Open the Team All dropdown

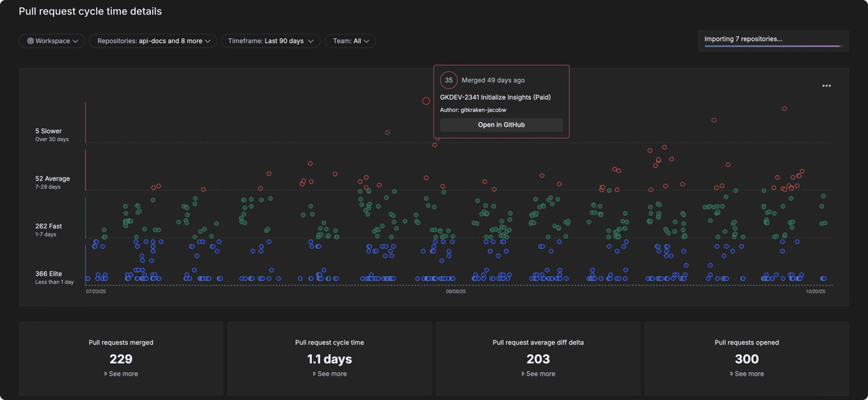coord(350,41)
